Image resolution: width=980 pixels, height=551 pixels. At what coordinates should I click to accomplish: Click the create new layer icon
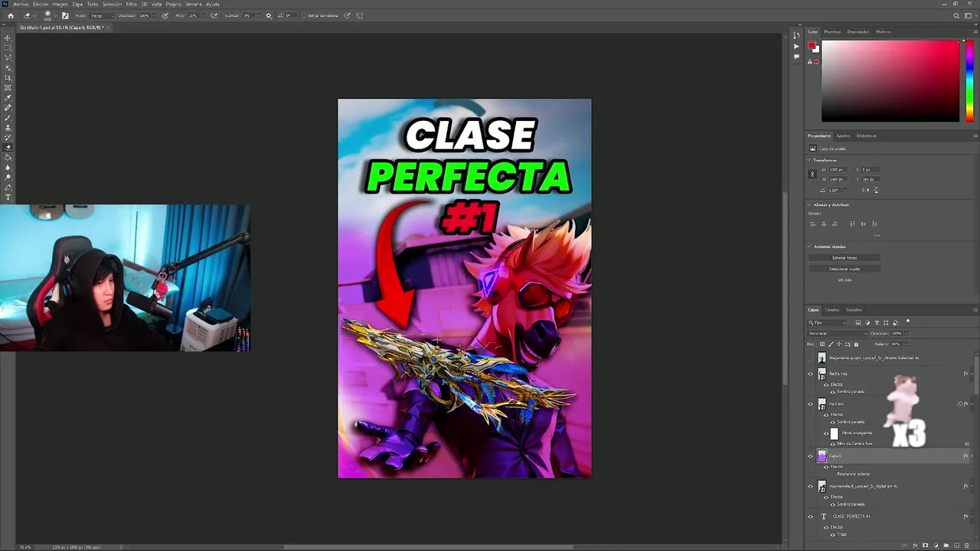(956, 546)
